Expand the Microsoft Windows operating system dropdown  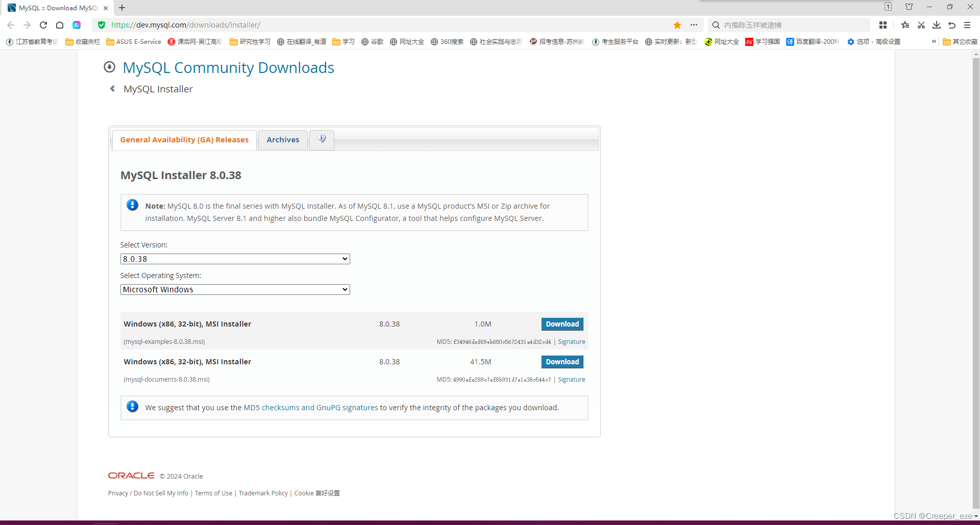(235, 290)
